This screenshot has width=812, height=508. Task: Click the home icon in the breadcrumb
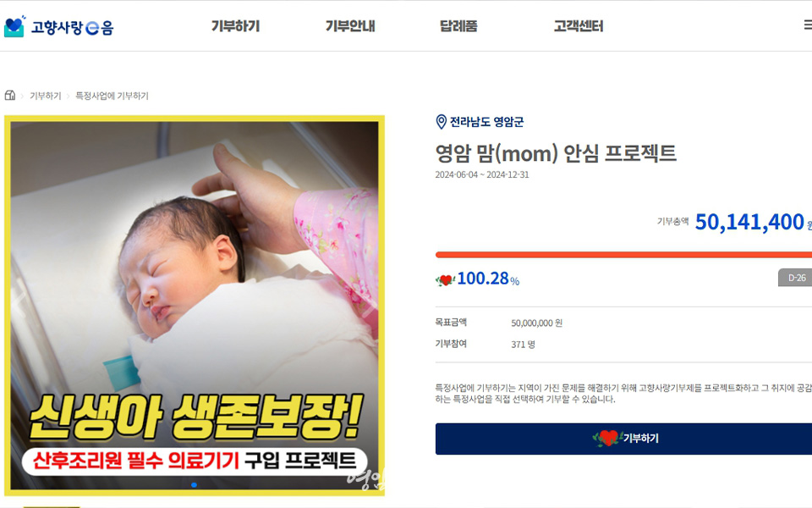10,96
